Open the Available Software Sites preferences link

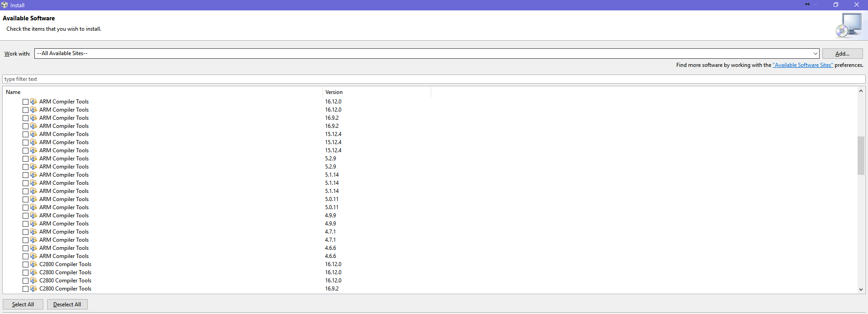[802, 65]
